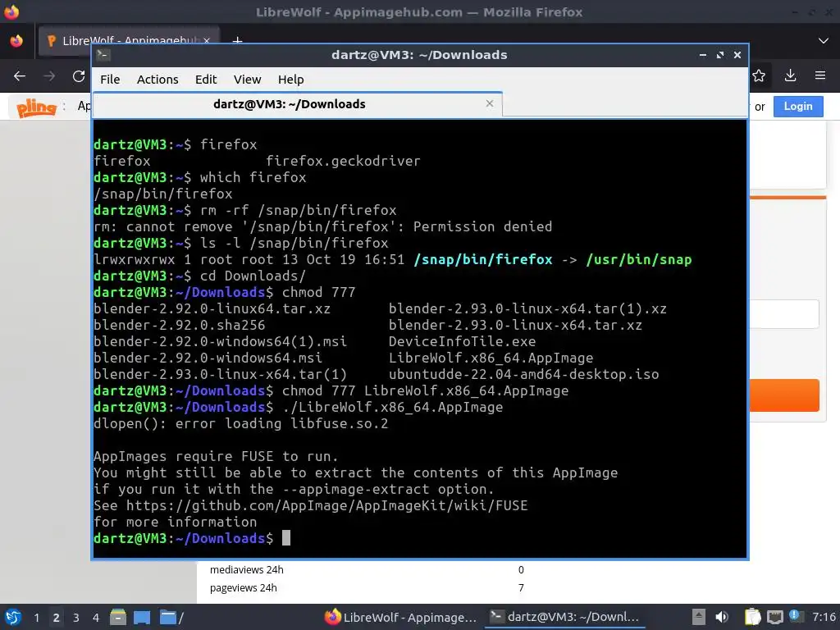Switch to workspace 3
Screen dimensions: 840x630
76,618
